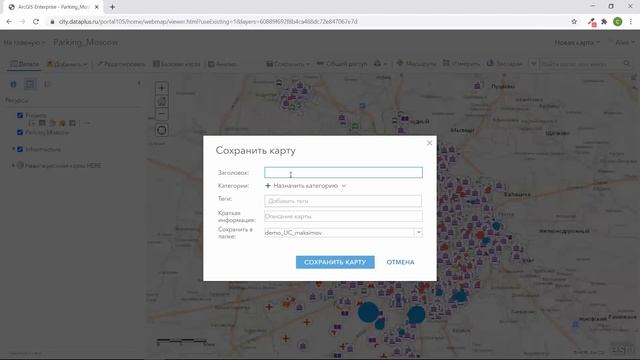Click the browser address bar URL
Image resolution: width=640 pixels, height=360 pixels.
coord(208,22)
